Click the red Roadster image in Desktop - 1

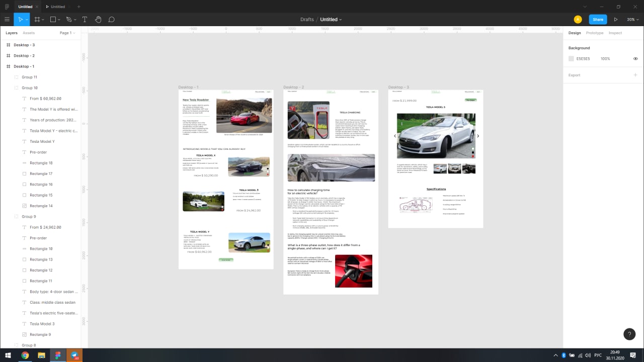(x=244, y=115)
